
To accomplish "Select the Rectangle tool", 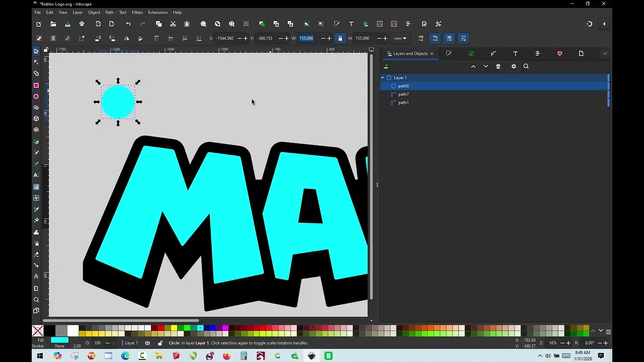I will pos(36,85).
